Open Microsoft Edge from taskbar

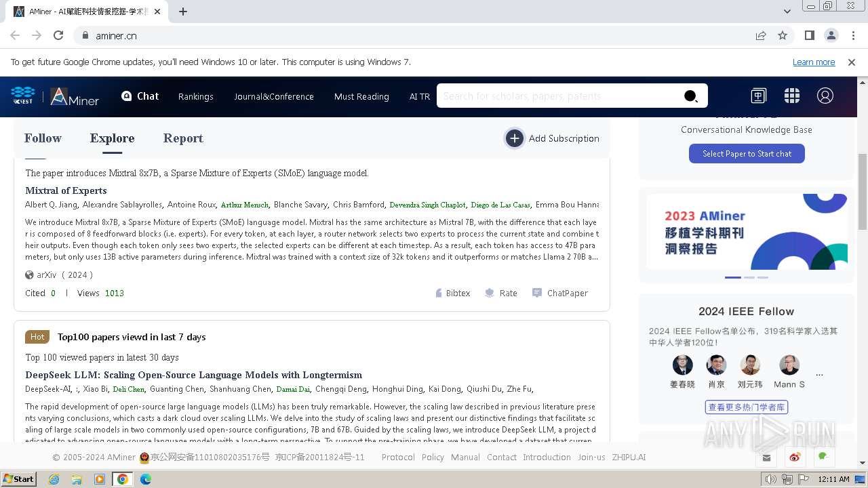[145, 479]
